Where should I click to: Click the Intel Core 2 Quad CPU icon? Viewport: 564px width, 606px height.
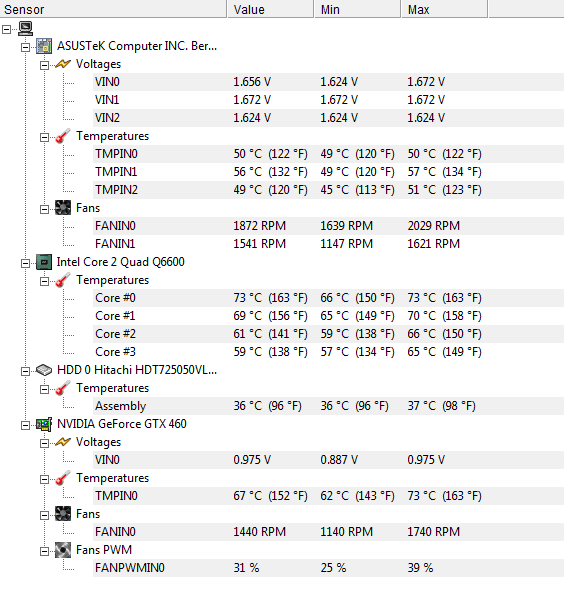44,262
